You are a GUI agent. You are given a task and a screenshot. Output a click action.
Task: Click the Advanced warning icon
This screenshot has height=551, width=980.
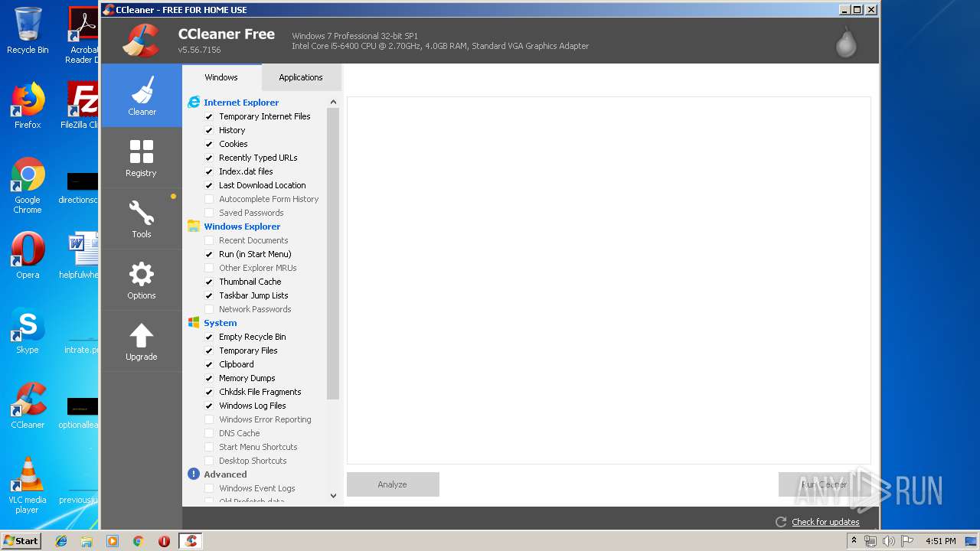194,474
